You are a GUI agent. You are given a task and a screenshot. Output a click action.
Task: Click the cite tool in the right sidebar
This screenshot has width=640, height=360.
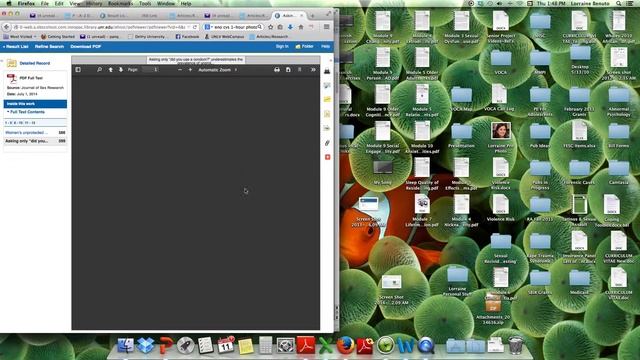327,114
